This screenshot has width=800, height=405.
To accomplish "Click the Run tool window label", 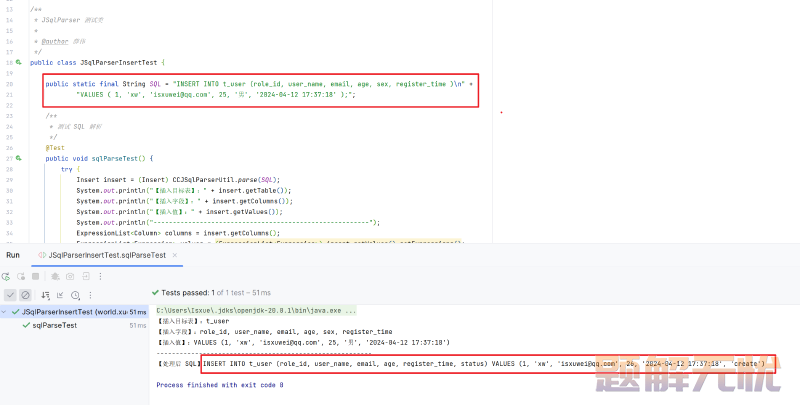I will 13,255.
